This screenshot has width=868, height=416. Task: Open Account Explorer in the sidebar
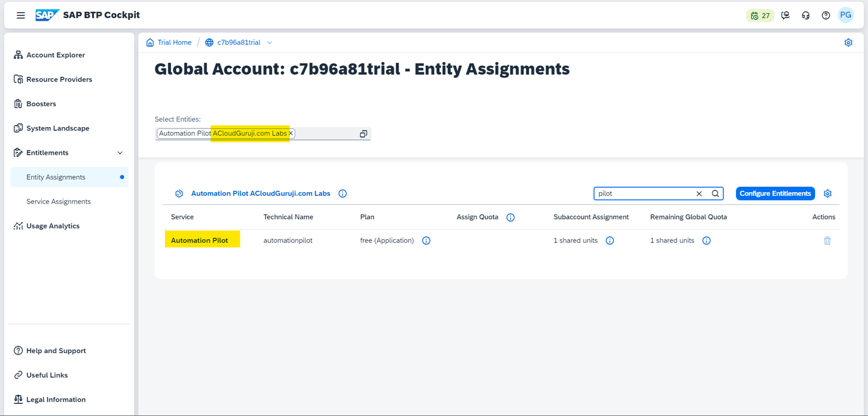pyautogui.click(x=56, y=55)
